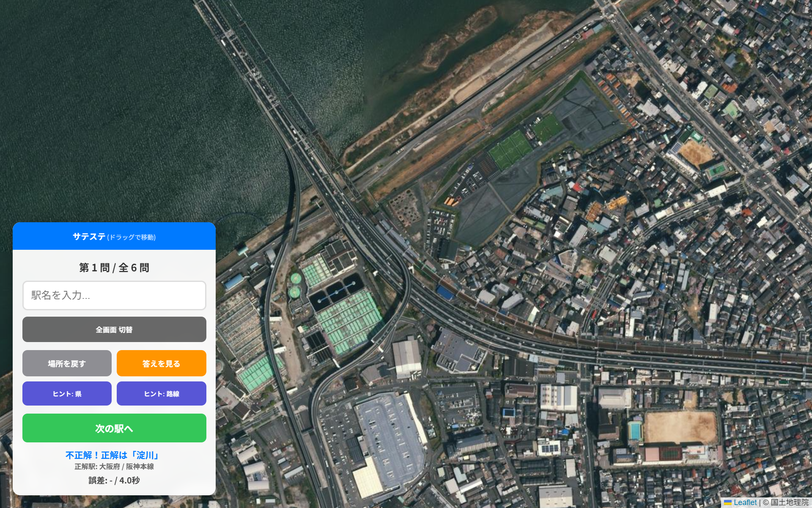Image resolution: width=812 pixels, height=508 pixels.
Task: Click the blue サテステ panel header
Action: pyautogui.click(x=114, y=236)
